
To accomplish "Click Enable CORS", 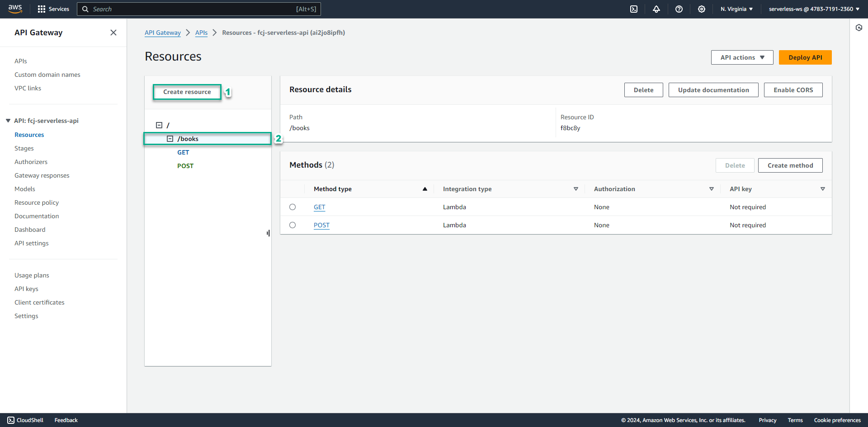I will click(x=793, y=90).
